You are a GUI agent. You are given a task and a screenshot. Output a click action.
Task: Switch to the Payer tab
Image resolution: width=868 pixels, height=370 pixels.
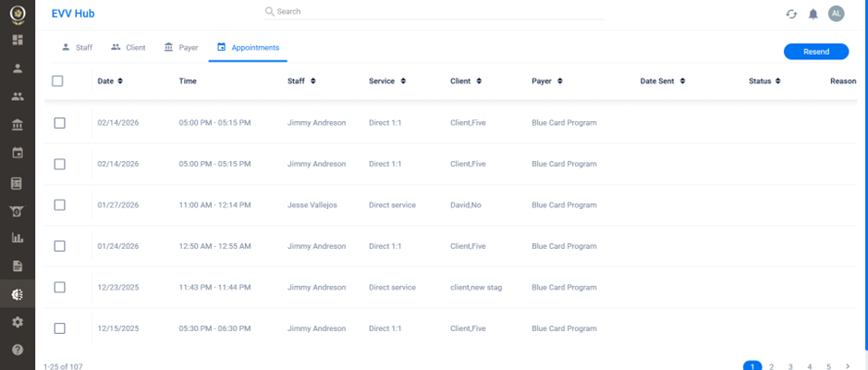[x=181, y=47]
